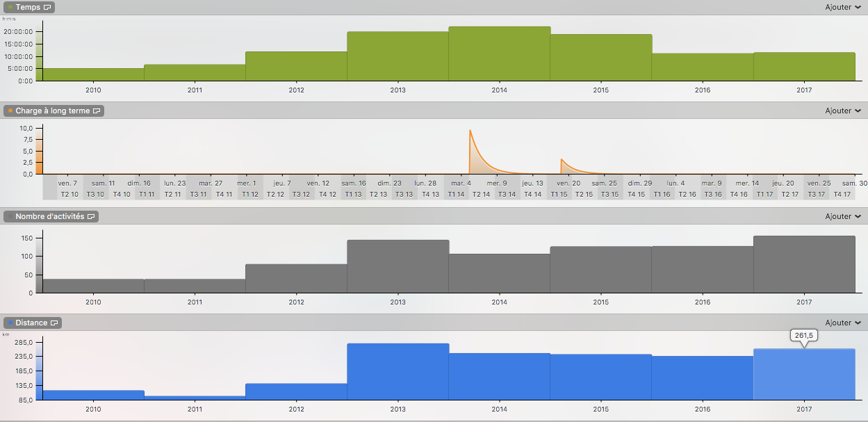
Task: Click the popup icon beside Nombre d'activités
Action: [x=92, y=217]
